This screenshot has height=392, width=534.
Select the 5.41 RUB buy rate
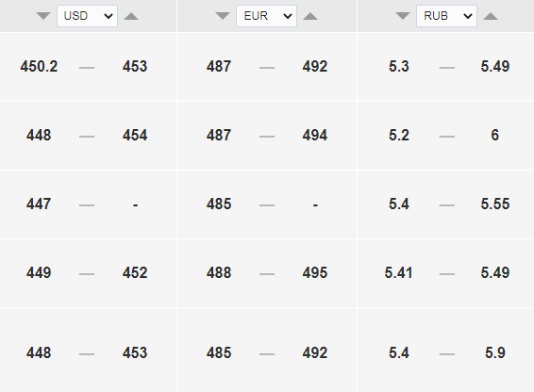[398, 272]
